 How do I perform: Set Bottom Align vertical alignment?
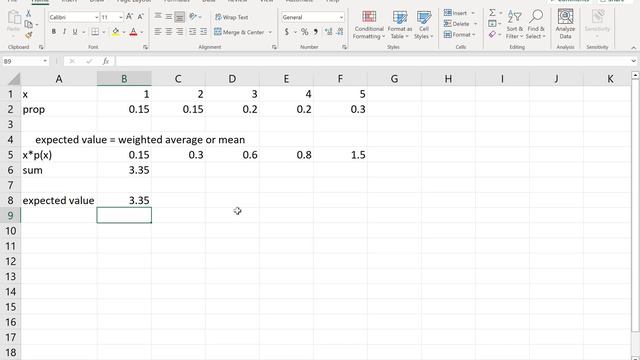[x=179, y=17]
